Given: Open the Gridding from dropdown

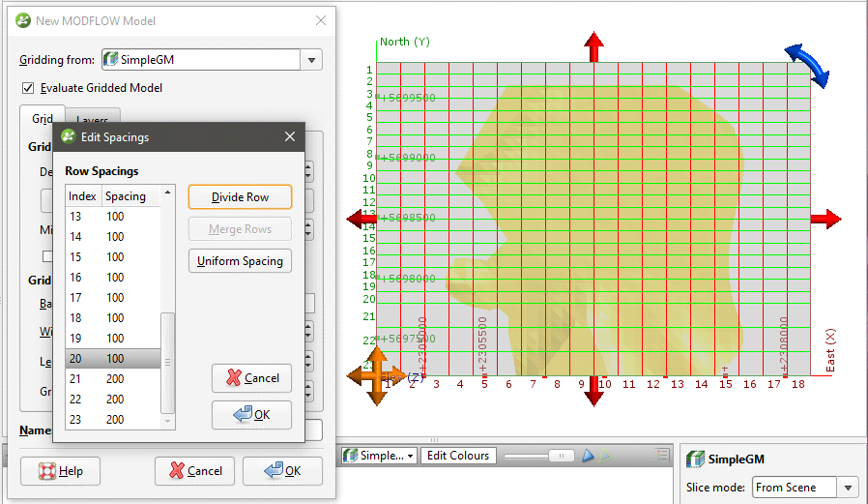Looking at the screenshot, I should tap(311, 60).
